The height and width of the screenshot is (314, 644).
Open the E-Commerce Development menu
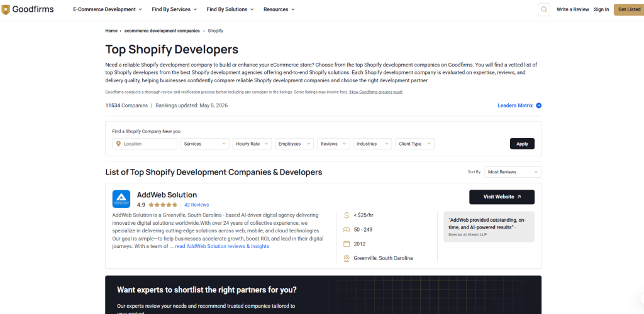click(107, 9)
